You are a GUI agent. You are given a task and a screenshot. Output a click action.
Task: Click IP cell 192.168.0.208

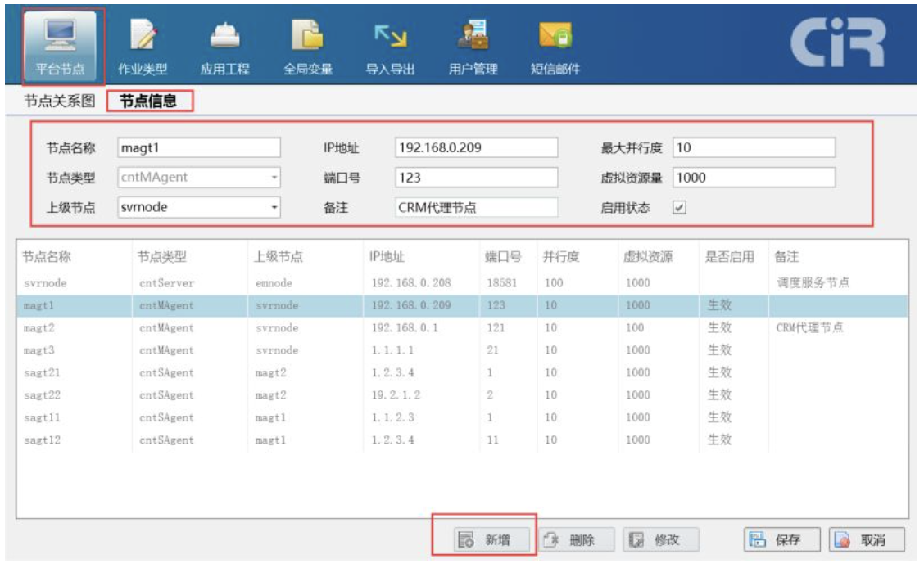pos(411,283)
